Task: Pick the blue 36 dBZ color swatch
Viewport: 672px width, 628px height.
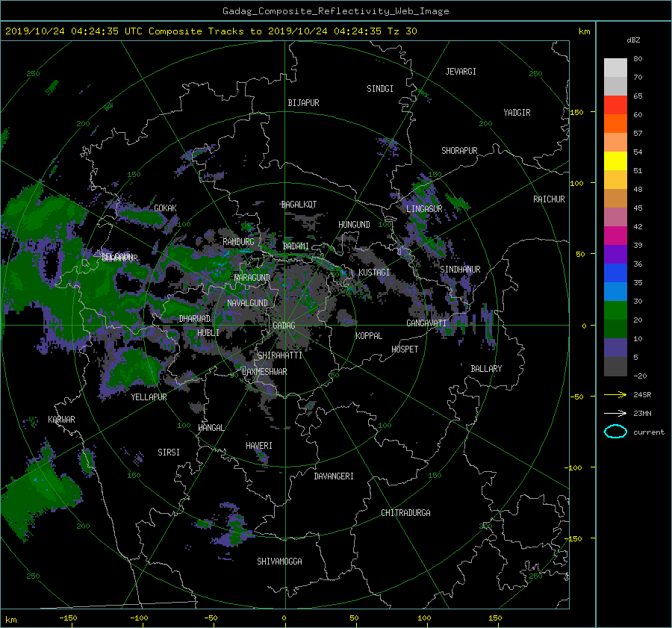Action: pos(615,273)
